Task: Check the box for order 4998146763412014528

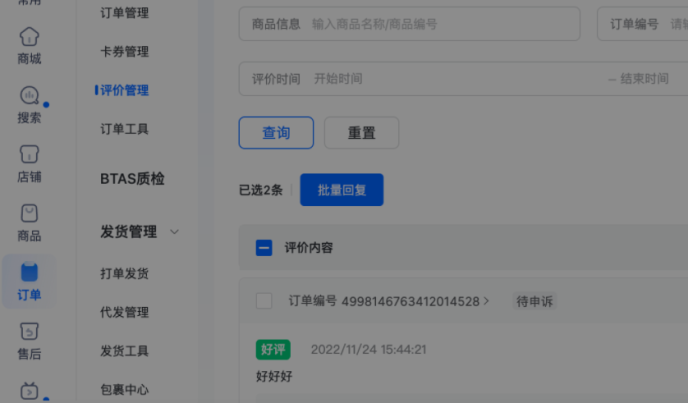Action: (x=264, y=301)
